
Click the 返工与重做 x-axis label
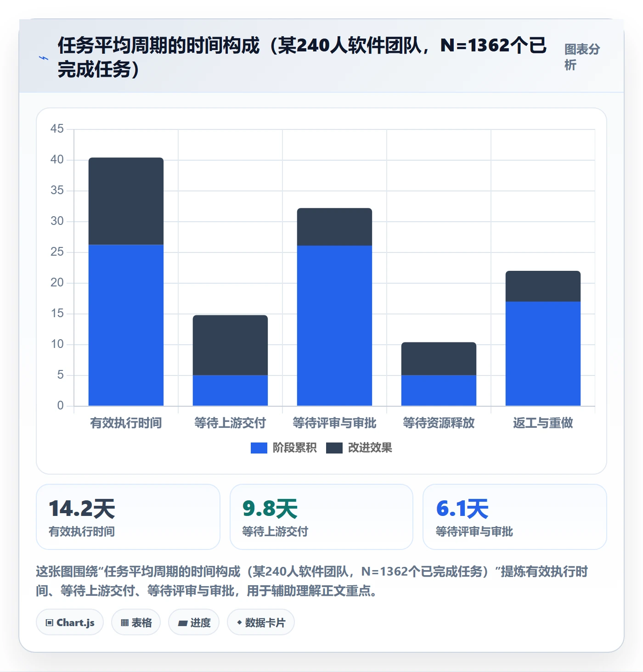pyautogui.click(x=543, y=423)
